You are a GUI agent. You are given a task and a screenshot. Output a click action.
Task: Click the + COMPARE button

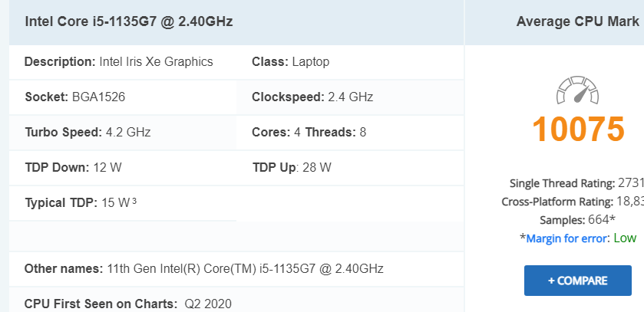coord(577,281)
